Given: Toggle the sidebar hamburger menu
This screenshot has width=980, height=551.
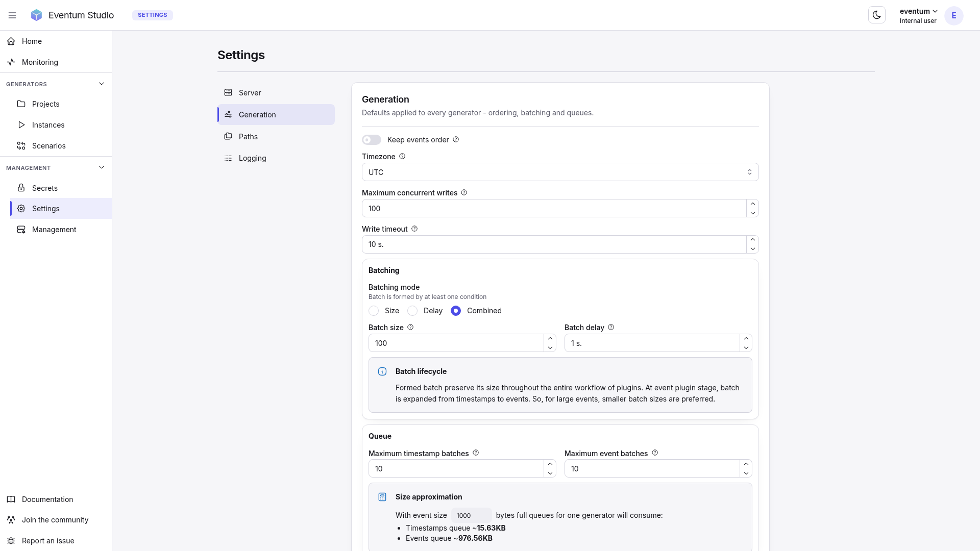Looking at the screenshot, I should point(12,15).
